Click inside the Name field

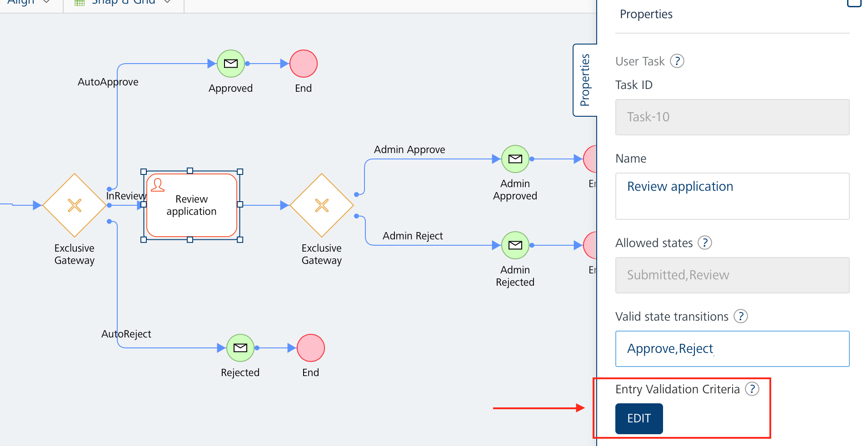(x=732, y=196)
